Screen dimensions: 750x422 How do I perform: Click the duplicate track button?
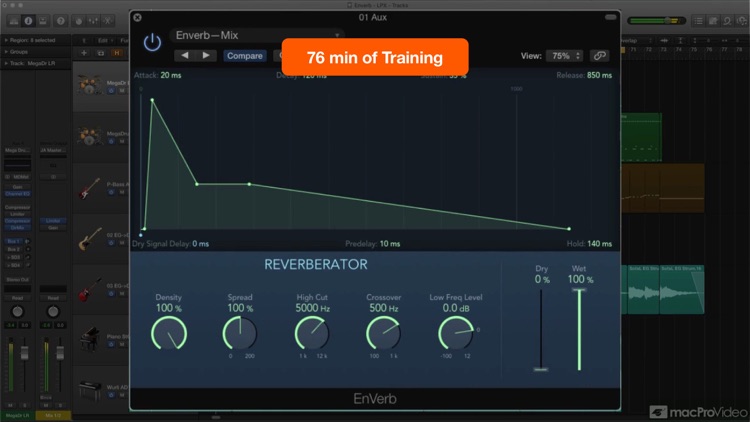point(100,53)
